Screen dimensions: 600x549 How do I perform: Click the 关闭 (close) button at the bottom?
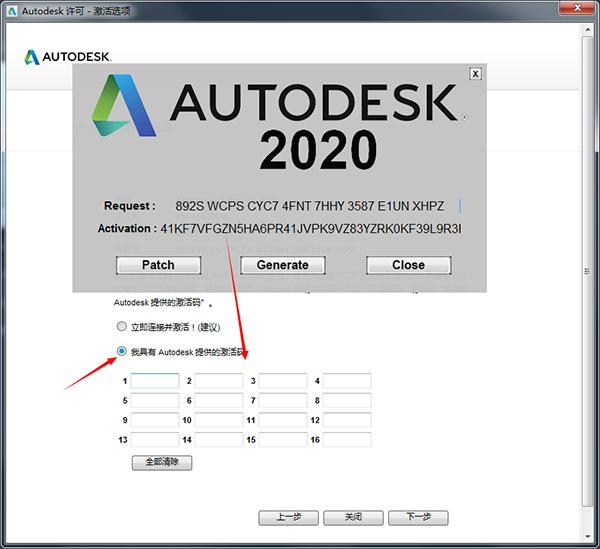(353, 518)
